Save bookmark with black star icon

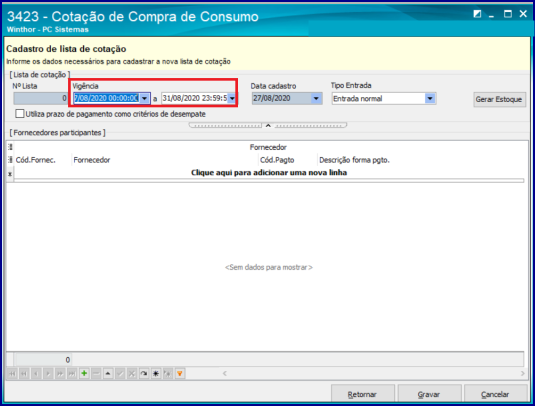tap(156, 374)
